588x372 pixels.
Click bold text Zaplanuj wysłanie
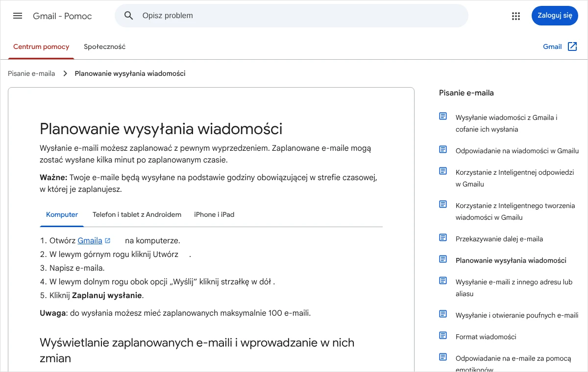[107, 296]
